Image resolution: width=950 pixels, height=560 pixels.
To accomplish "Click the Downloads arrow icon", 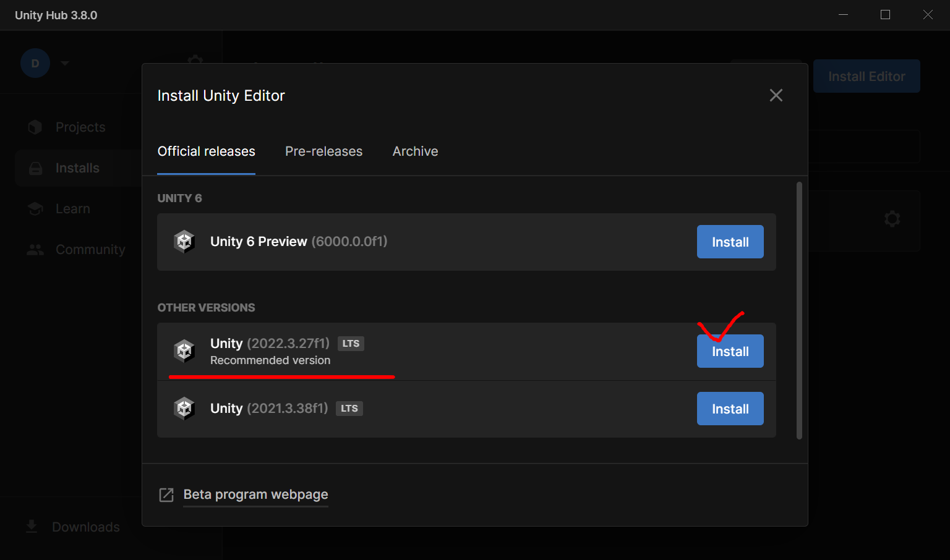I will pos(32,527).
